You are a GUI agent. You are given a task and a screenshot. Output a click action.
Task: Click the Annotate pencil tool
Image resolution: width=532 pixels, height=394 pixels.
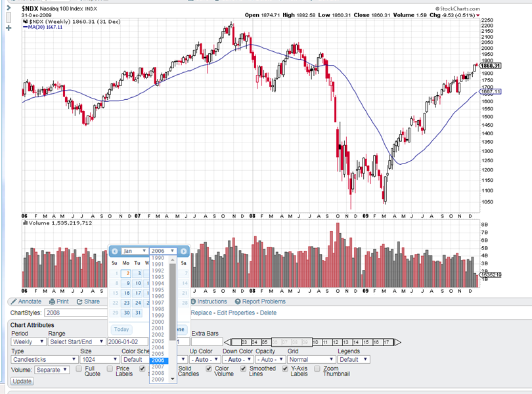point(26,301)
